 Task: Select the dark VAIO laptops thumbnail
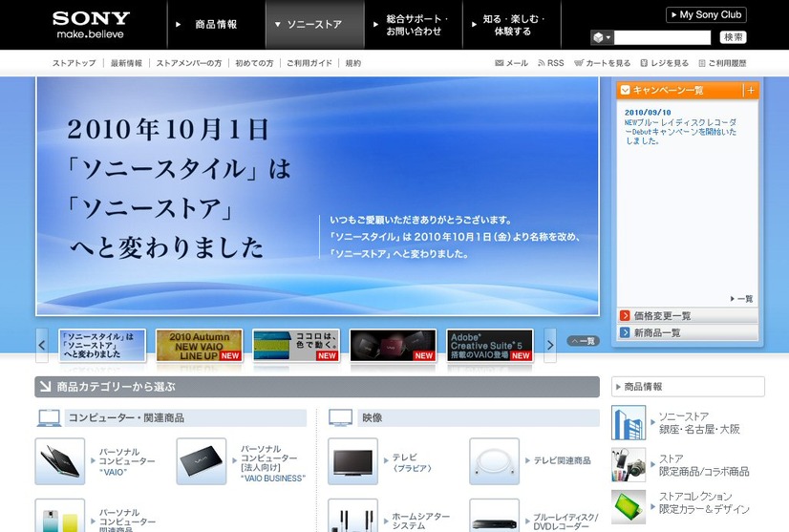coord(393,345)
